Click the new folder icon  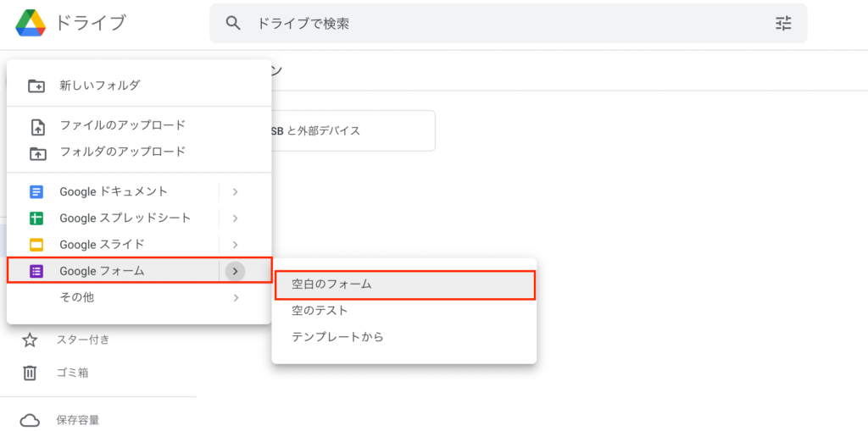coord(36,86)
